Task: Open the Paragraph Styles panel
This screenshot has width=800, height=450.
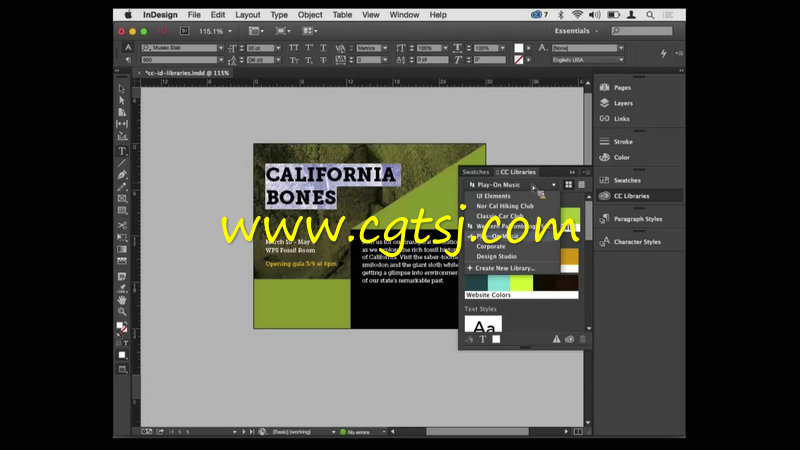Action: pos(638,219)
